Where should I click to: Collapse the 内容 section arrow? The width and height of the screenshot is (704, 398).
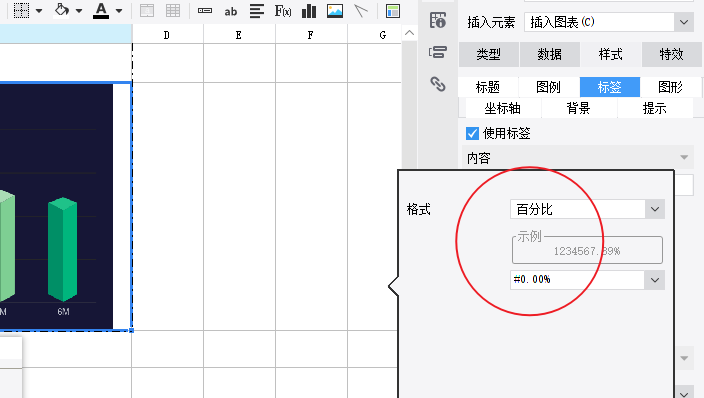(684, 157)
